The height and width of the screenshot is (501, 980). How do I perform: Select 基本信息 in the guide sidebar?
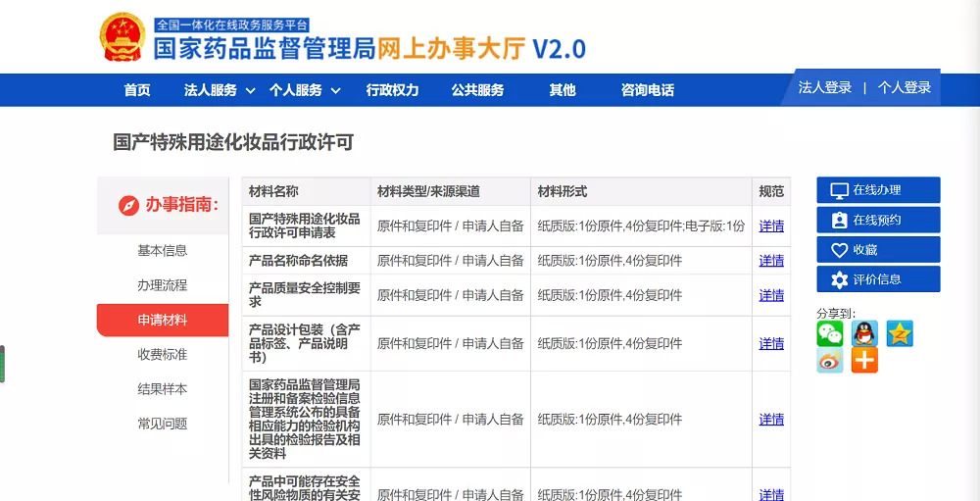coord(163,251)
